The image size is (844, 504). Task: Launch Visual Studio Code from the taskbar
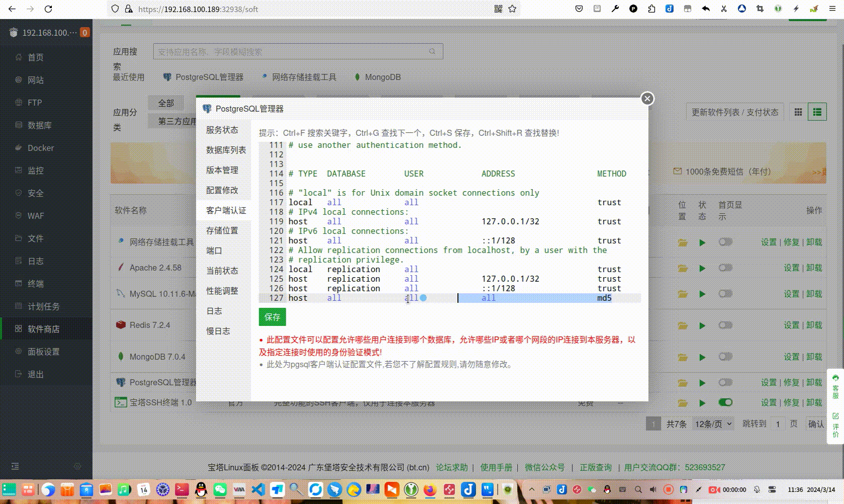click(x=258, y=489)
